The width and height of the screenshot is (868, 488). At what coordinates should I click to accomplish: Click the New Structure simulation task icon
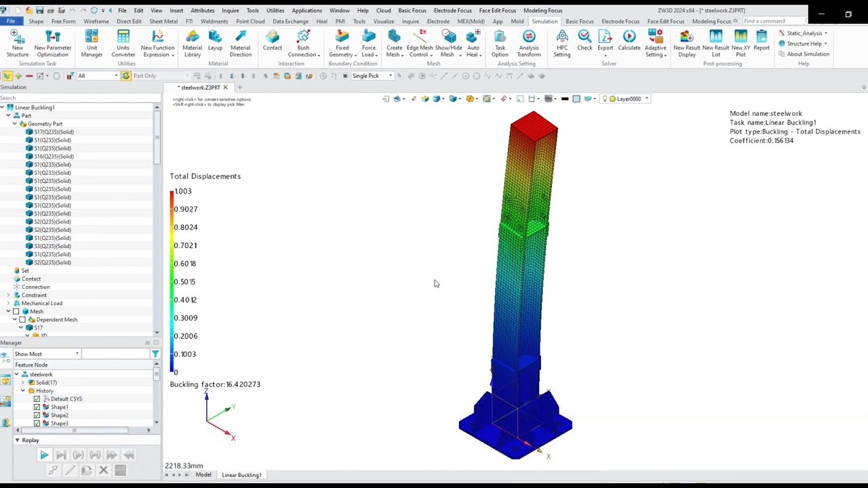(18, 43)
